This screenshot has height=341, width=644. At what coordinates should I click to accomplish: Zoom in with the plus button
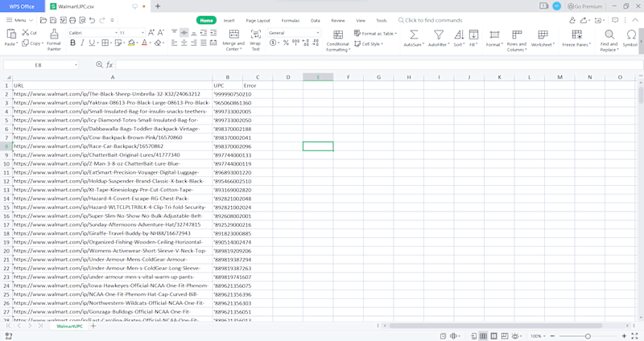(x=624, y=336)
